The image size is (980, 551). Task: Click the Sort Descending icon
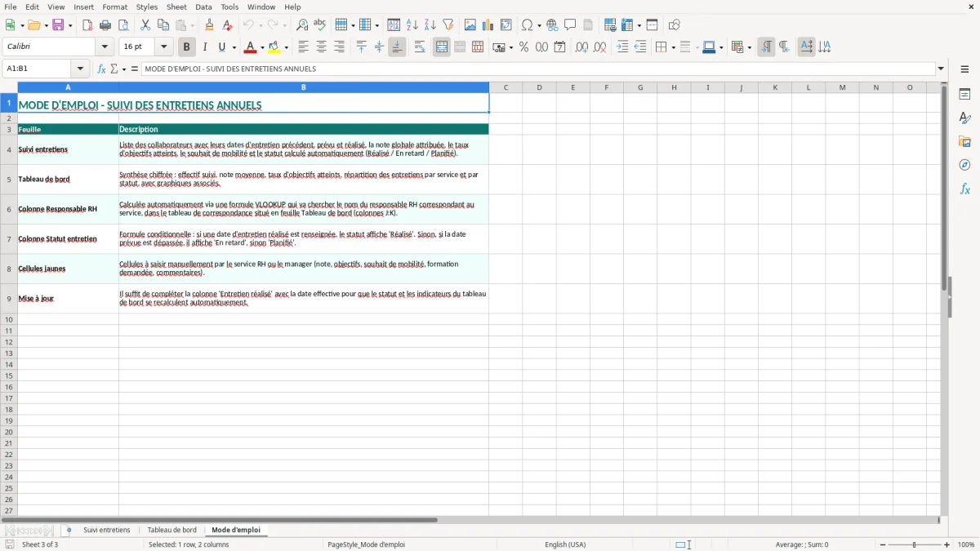point(430,25)
